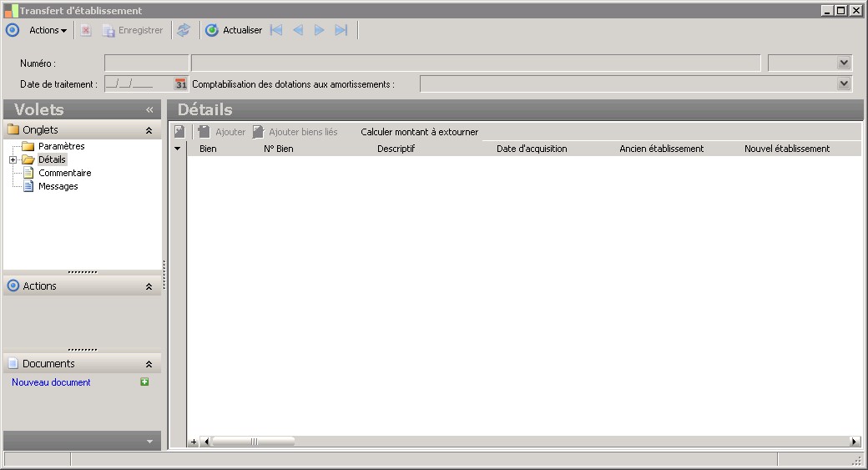The height and width of the screenshot is (470, 868).
Task: Click the horizontal scrollbar left arrow
Action: pos(206,442)
